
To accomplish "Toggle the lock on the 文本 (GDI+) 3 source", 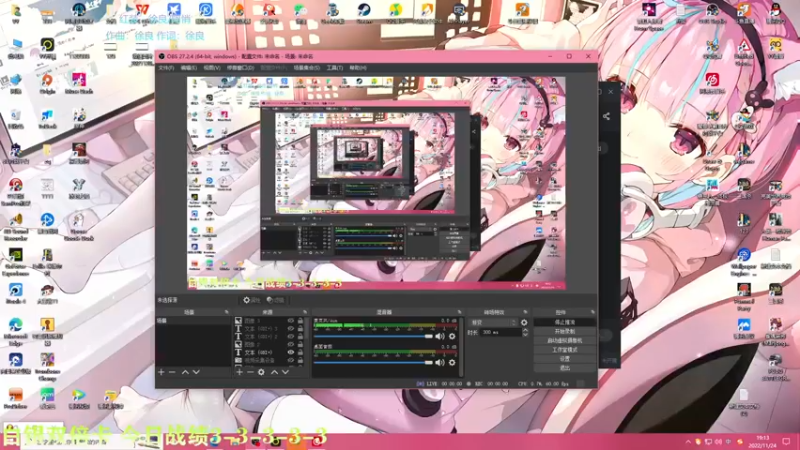I will pos(301,329).
